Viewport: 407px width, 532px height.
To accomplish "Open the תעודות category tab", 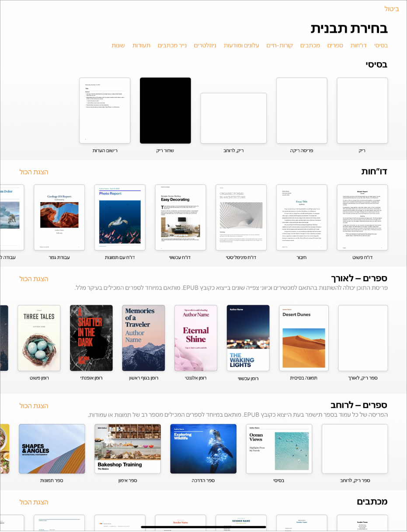I will (x=141, y=45).
